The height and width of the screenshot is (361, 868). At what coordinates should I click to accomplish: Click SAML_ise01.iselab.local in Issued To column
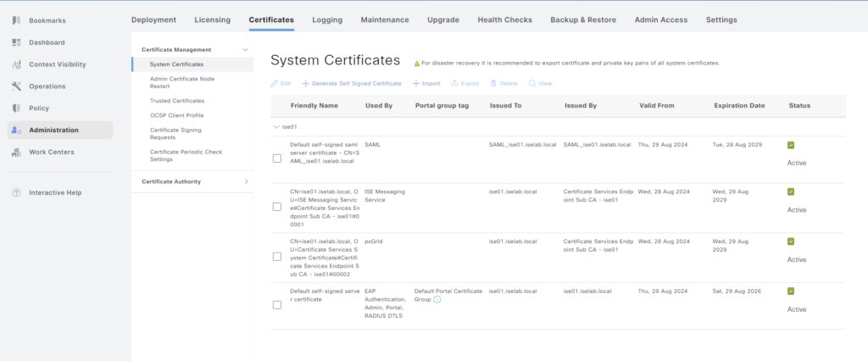522,145
